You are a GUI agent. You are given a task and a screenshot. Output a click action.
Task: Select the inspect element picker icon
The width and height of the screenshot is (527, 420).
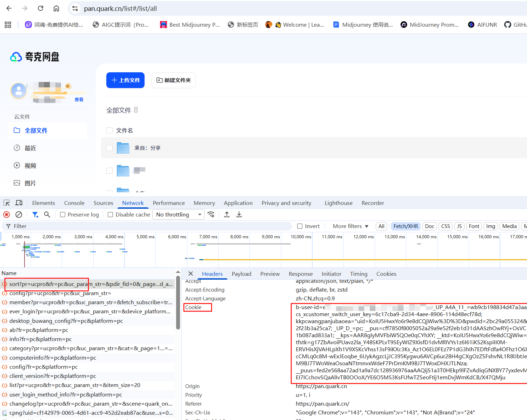tap(7, 203)
